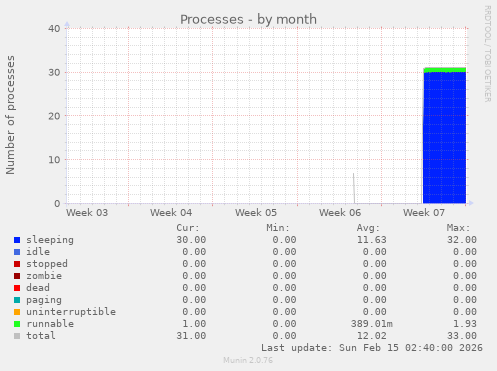
Task: Click the 'Week 06' x-axis label
Action: (340, 213)
